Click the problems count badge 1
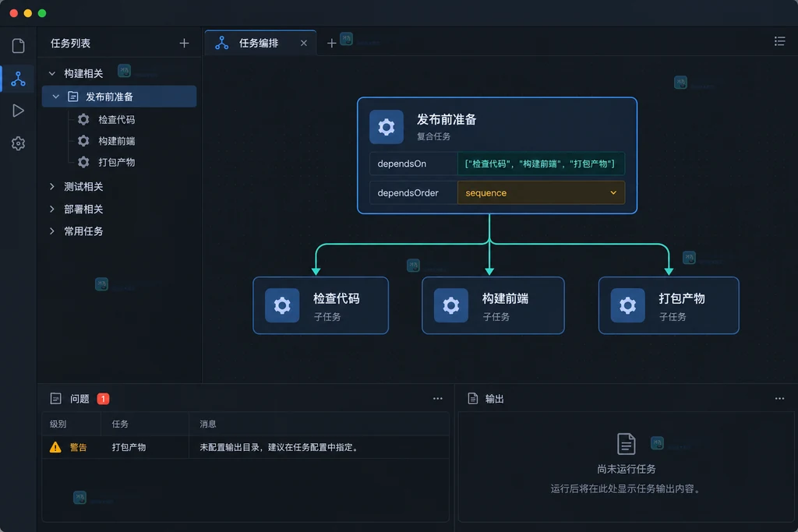 103,399
